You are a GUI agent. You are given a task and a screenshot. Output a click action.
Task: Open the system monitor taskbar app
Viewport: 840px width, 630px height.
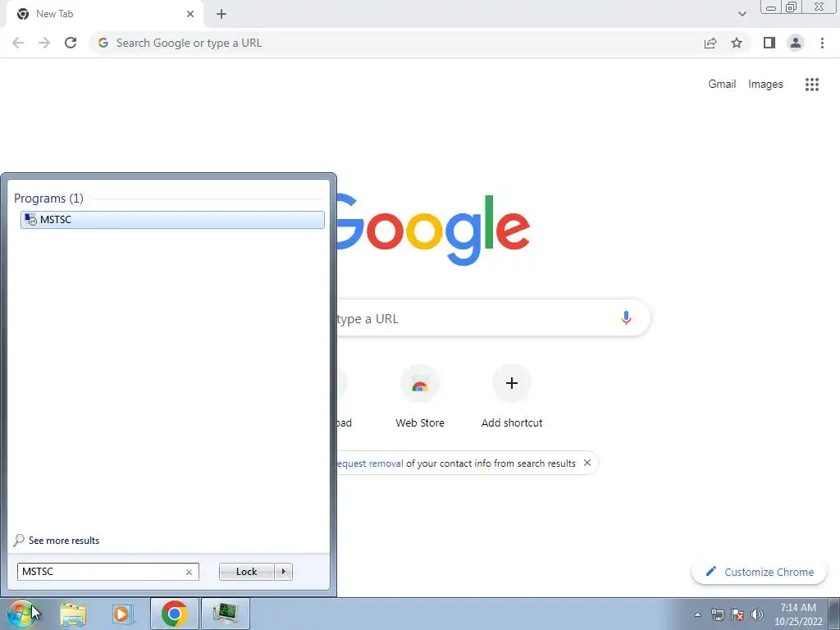[226, 614]
